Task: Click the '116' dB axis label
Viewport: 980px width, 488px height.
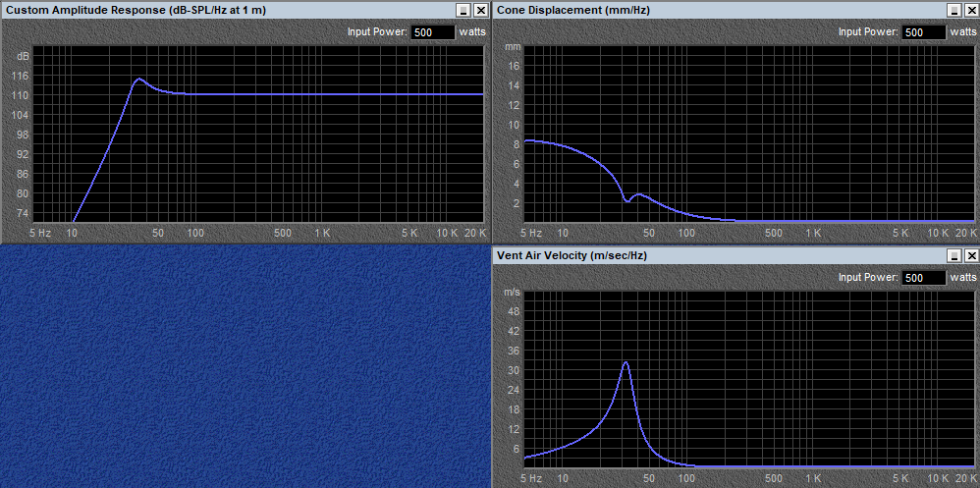Action: 21,77
